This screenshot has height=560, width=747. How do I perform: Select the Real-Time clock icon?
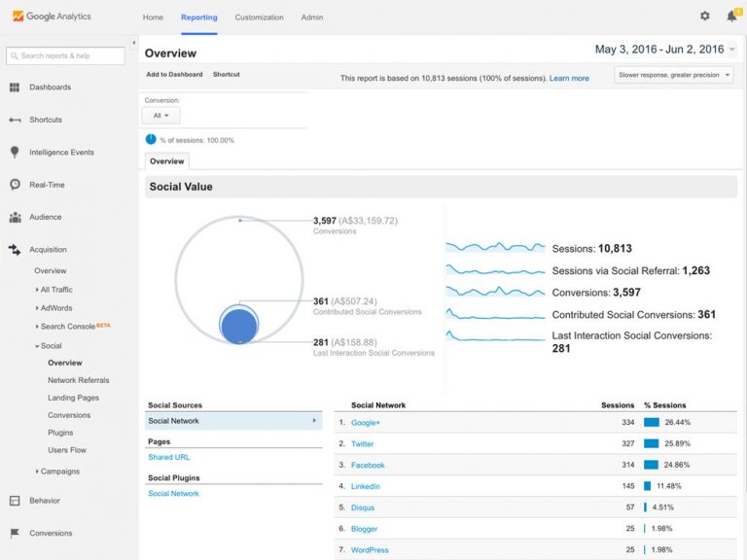[x=15, y=185]
